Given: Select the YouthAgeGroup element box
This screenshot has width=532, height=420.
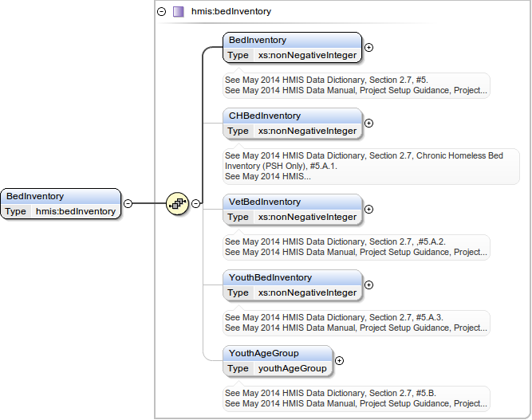Looking at the screenshot, I should coord(278,353).
